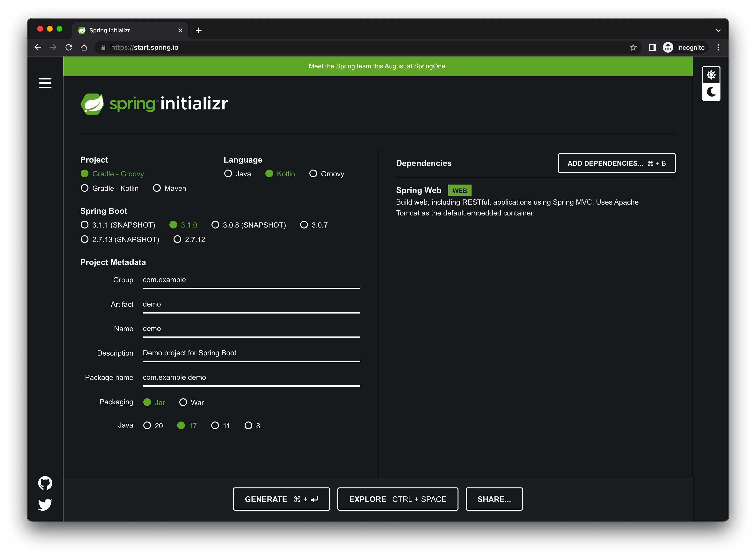Reload the page
This screenshot has width=756, height=557.
coord(69,48)
